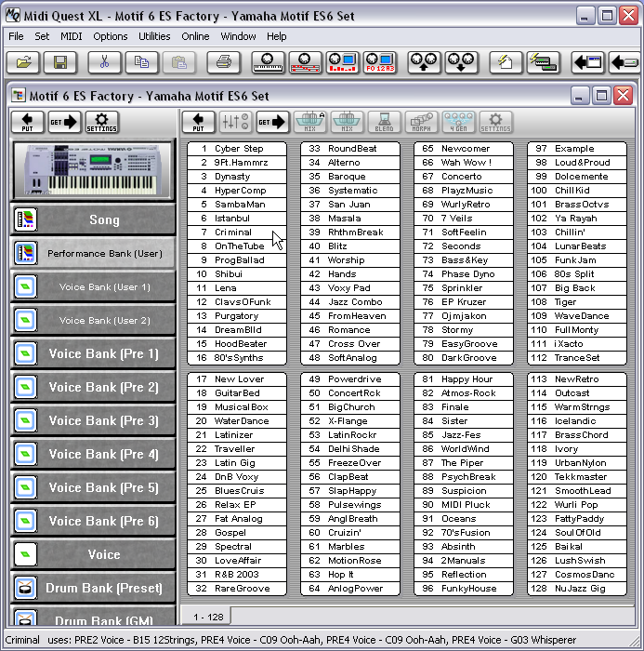644x651 pixels.
Task: Select performance 97 Example
Action: click(577, 149)
